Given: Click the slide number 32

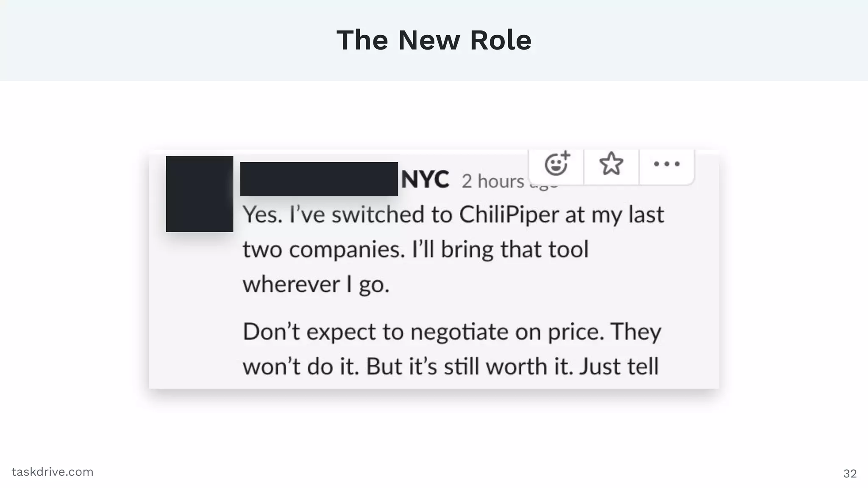Looking at the screenshot, I should [850, 473].
